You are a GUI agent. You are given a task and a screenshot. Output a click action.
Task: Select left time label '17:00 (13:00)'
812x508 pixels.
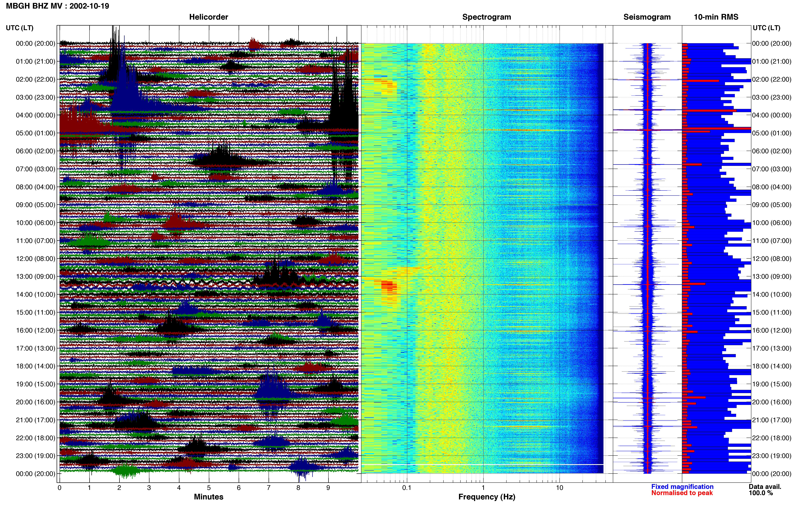point(36,348)
